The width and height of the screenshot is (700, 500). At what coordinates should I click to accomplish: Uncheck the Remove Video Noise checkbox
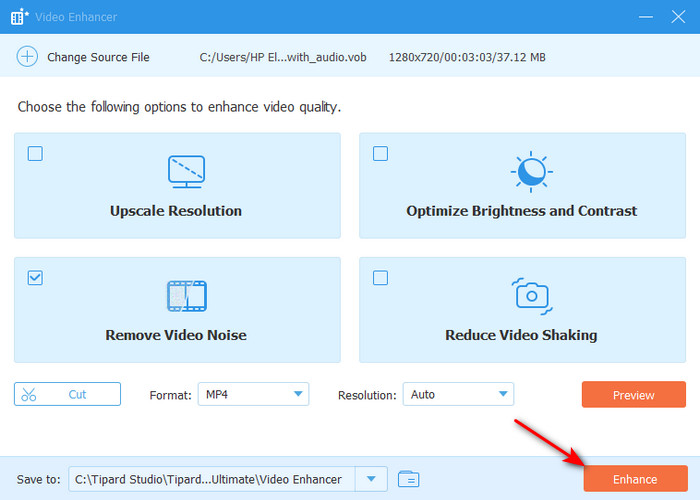[35, 278]
